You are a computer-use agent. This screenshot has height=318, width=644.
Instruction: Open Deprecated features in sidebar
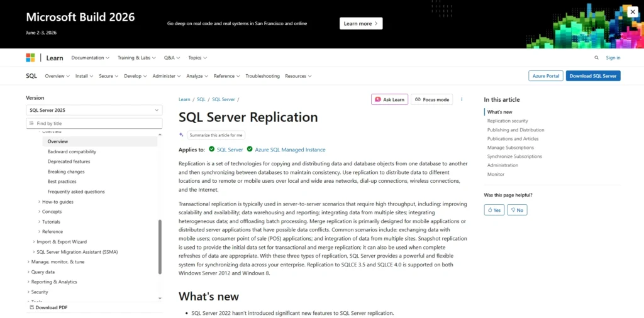click(x=69, y=162)
